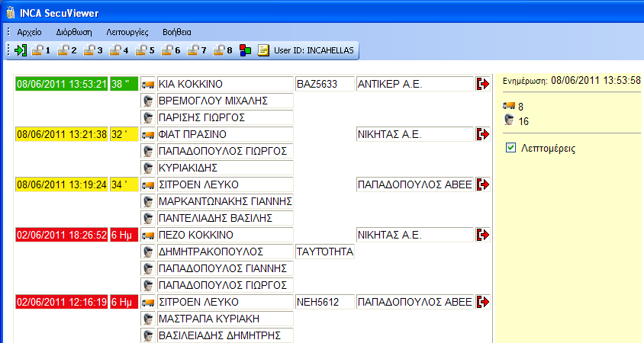Click truck icon beside ΚΙΑ ΚΟΚΚΙΝΟ
Screen dimensions: 644x343
click(x=148, y=84)
